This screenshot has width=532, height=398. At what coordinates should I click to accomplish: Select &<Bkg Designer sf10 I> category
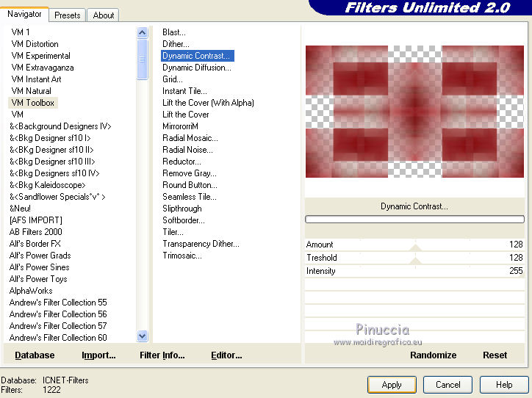coord(50,138)
